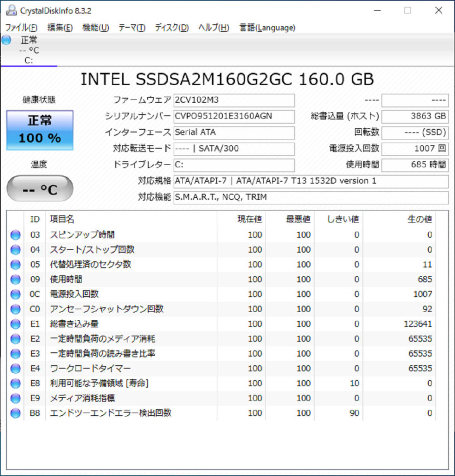Open the ディスク(D) menu
This screenshot has height=476, width=455.
(x=172, y=28)
